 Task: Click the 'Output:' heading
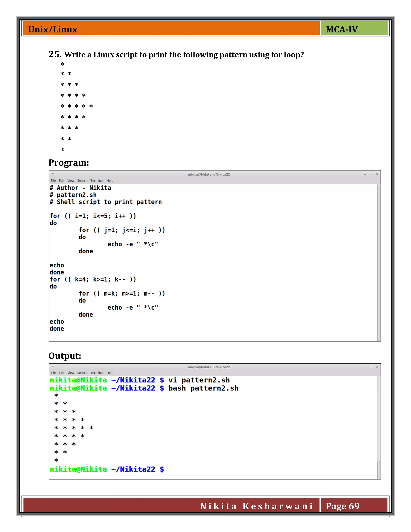coord(65,356)
